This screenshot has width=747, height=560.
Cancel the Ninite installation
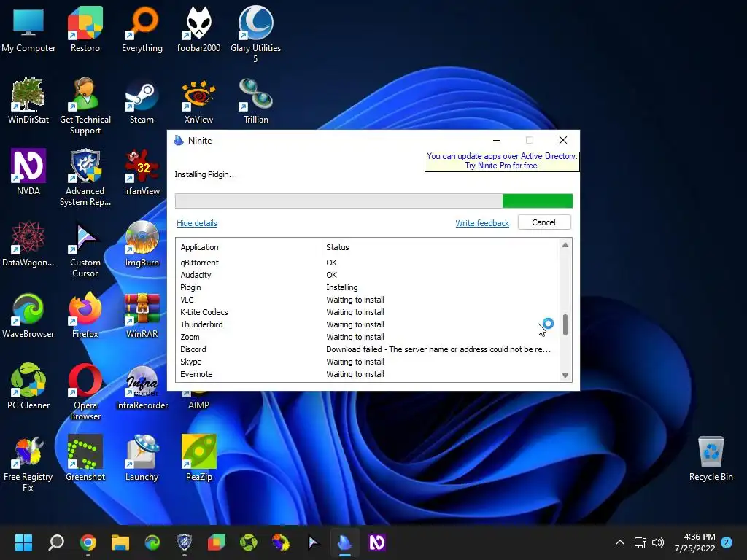[x=543, y=222]
